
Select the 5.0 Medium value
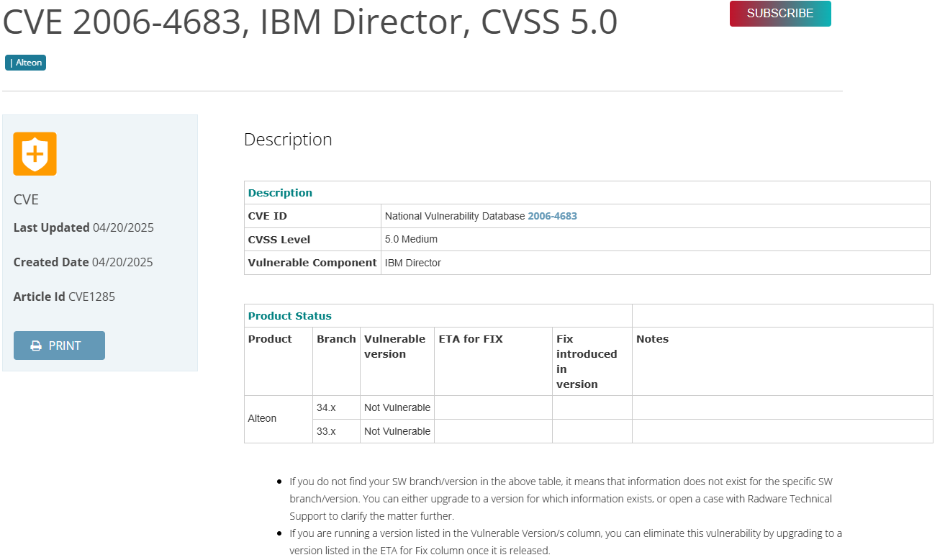411,239
